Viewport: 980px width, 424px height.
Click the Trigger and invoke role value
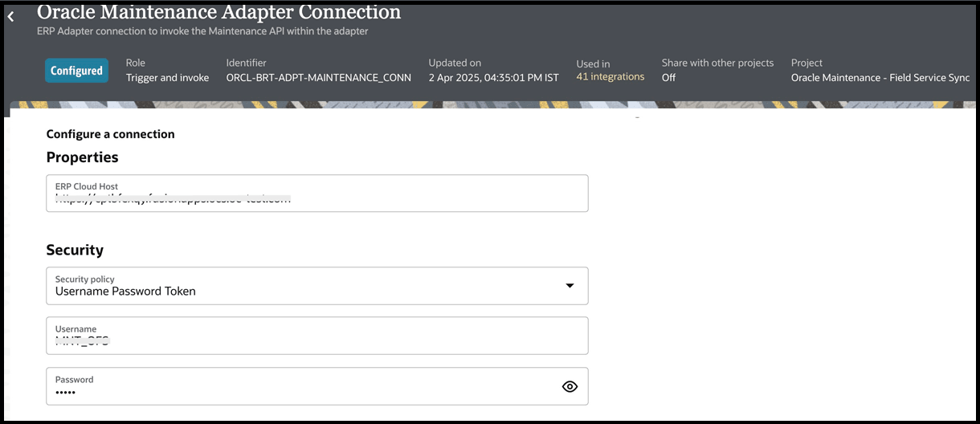(167, 78)
